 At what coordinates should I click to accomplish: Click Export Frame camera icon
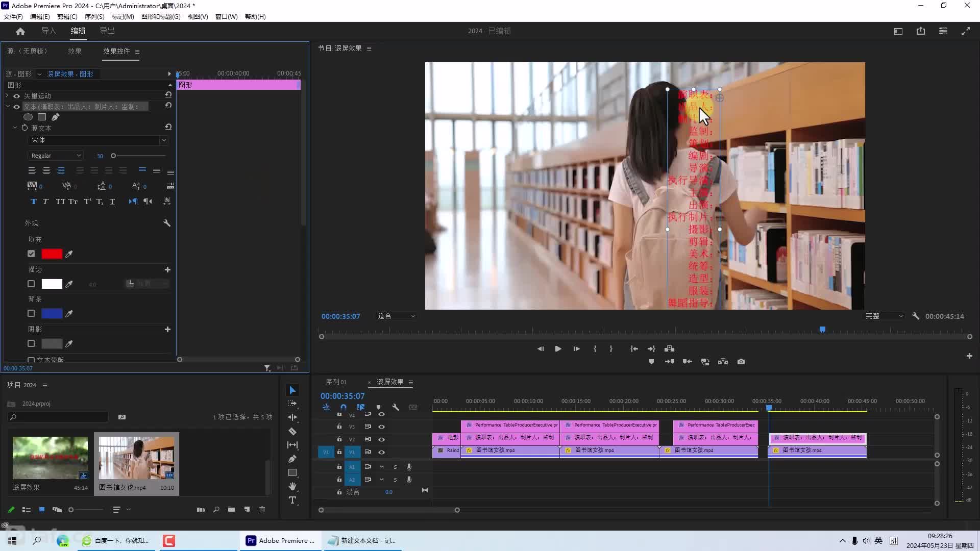tap(741, 362)
